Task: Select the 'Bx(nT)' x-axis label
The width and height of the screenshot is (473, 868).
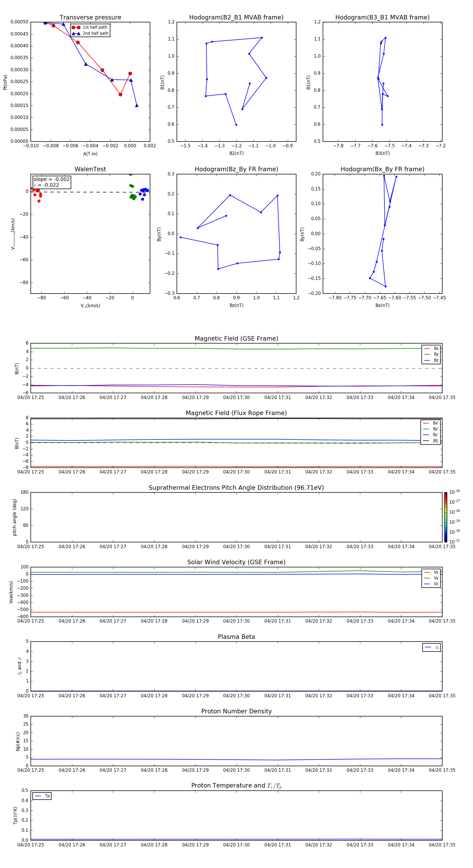Action: [382, 305]
